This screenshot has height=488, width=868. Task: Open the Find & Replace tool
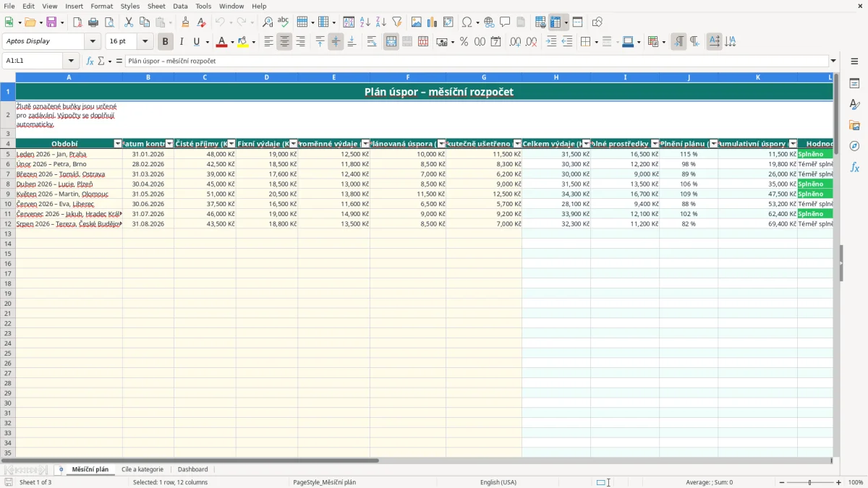pos(268,22)
